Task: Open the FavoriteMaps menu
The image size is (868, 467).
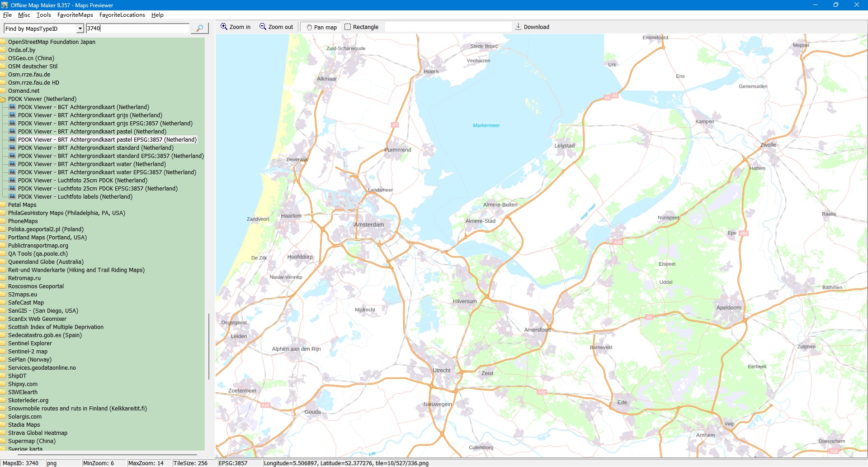Action: click(75, 15)
